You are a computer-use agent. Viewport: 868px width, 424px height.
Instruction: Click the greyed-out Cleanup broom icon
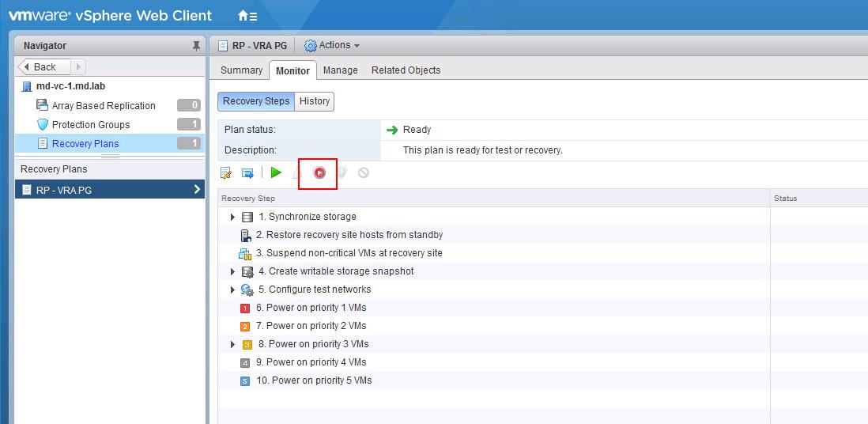(x=296, y=173)
